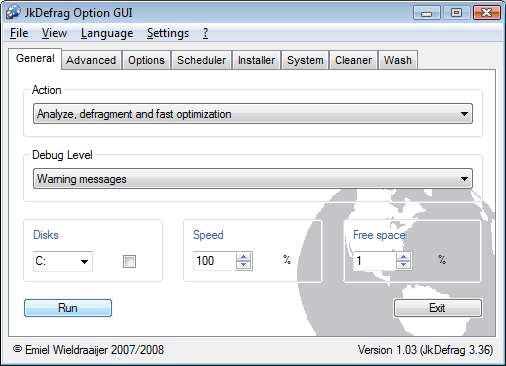Screen dimensions: 506x366
Task: Click the Run button
Action: (x=68, y=308)
